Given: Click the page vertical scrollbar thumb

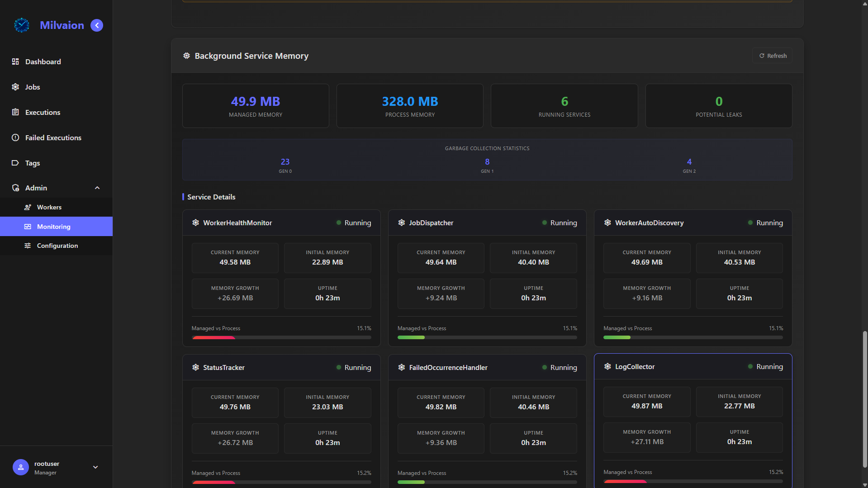Looking at the screenshot, I should [x=864, y=398].
